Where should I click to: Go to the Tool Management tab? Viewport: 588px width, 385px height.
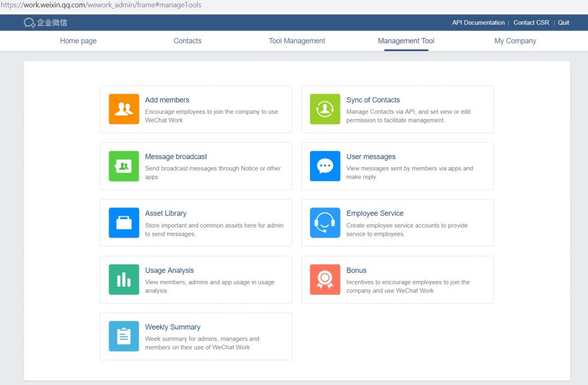[297, 41]
